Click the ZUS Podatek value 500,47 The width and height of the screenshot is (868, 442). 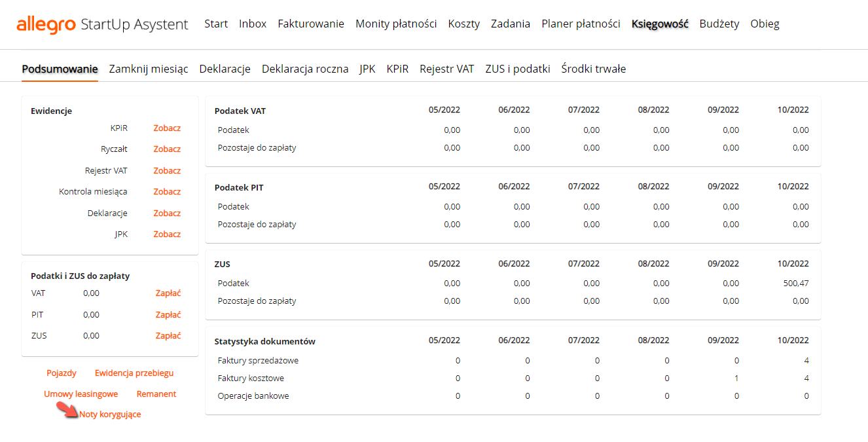(x=796, y=283)
